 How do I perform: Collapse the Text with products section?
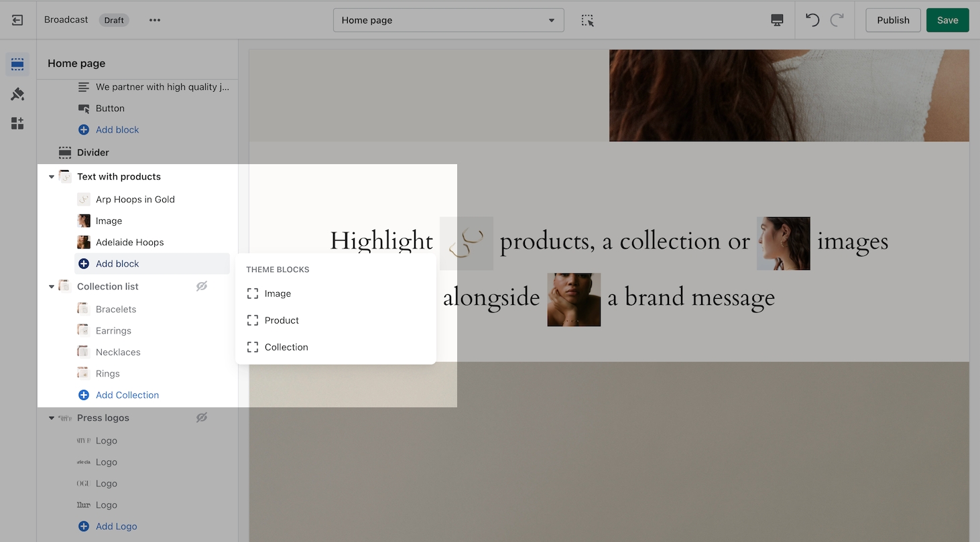pos(52,177)
